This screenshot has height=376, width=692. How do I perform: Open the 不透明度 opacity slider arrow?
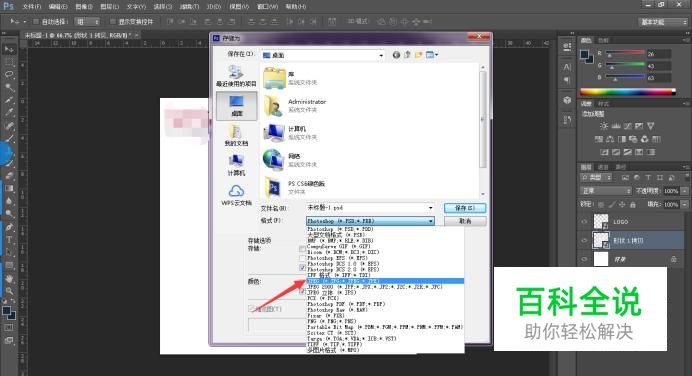[684, 191]
